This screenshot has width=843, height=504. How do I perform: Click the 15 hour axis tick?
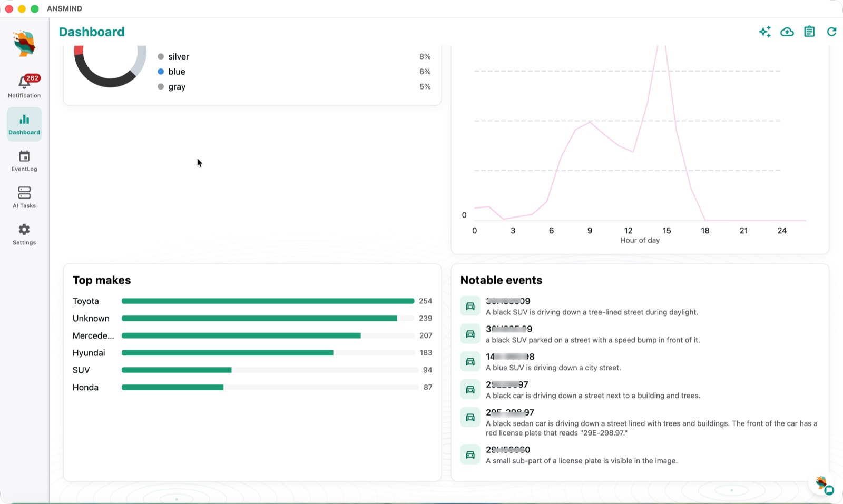click(x=666, y=231)
